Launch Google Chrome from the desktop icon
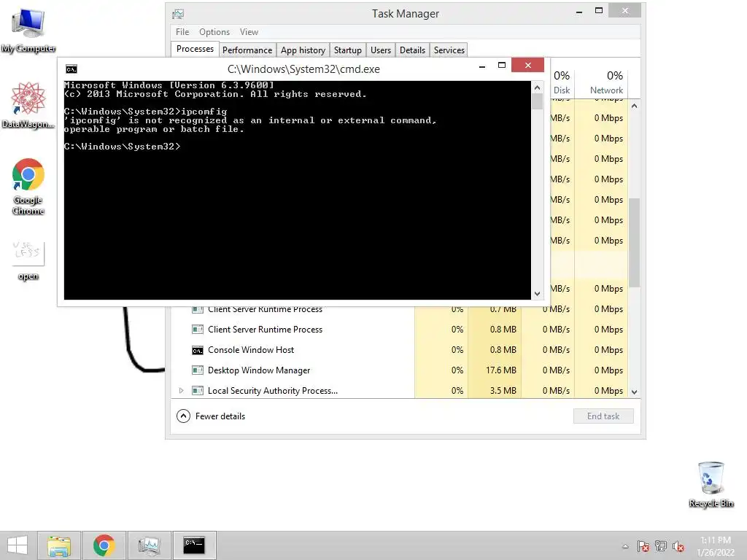 28,186
